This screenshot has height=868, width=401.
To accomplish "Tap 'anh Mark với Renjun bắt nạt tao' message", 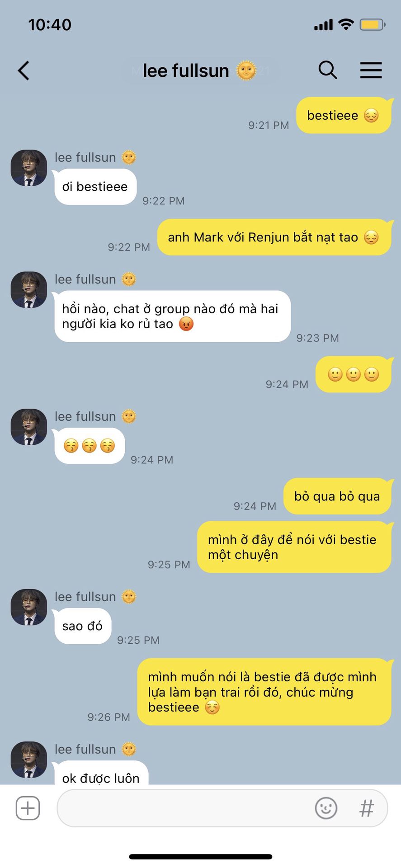I will [x=274, y=237].
